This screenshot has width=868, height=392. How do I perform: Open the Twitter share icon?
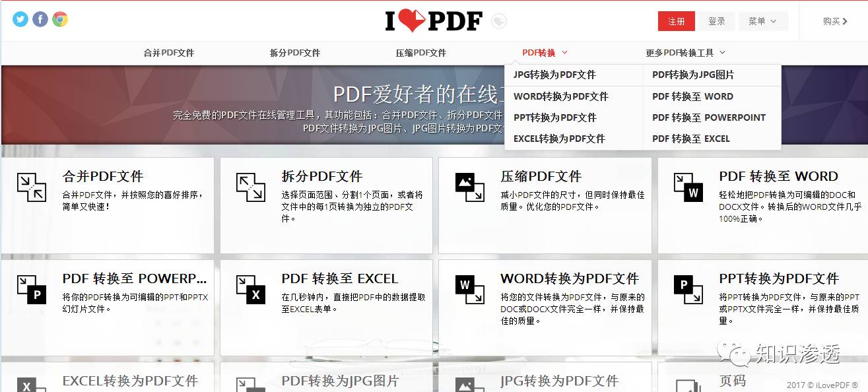(20, 20)
